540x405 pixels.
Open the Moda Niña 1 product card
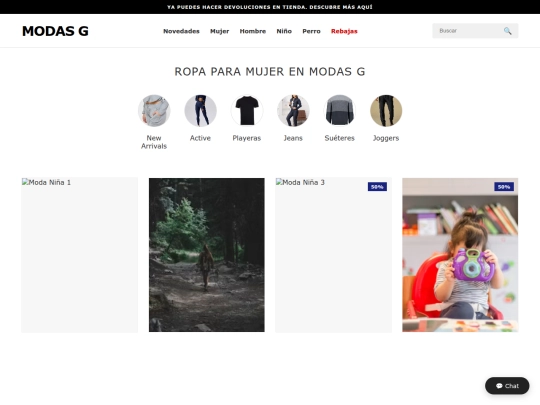pos(80,255)
